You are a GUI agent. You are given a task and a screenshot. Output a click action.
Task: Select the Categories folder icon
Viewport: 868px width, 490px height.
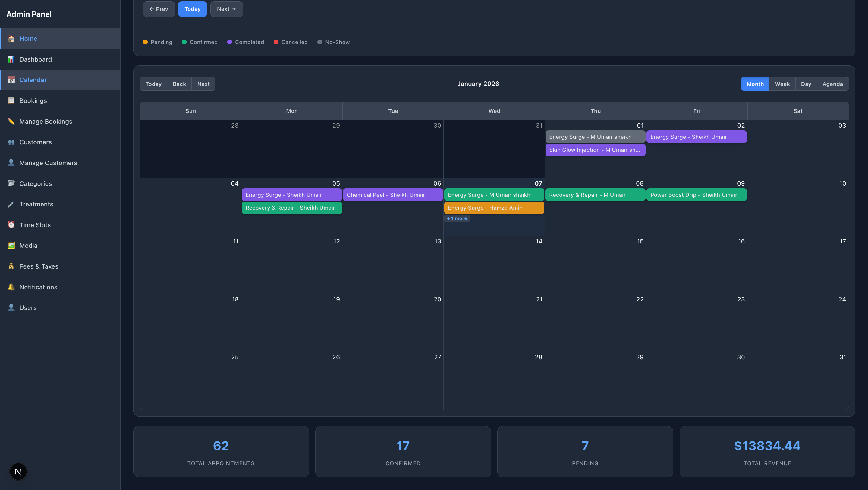coord(11,183)
